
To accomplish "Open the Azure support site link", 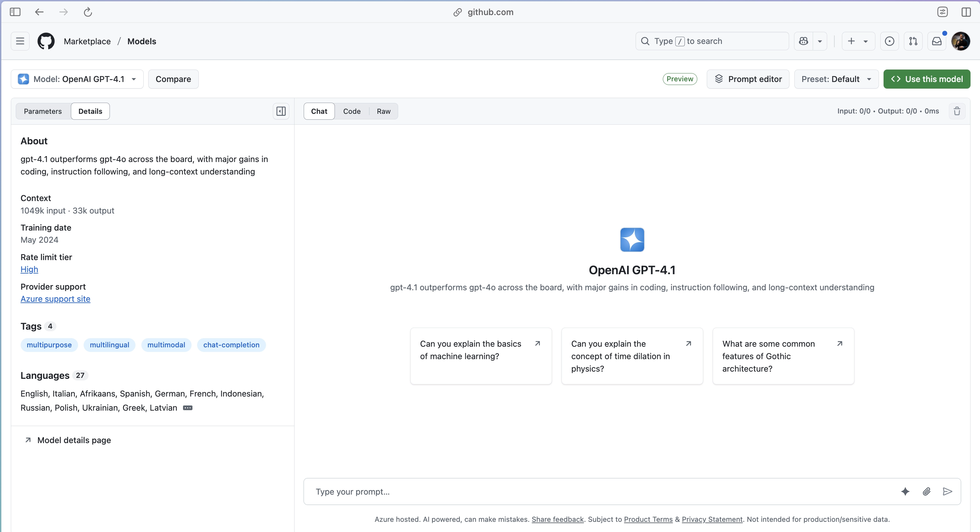I will 55,299.
